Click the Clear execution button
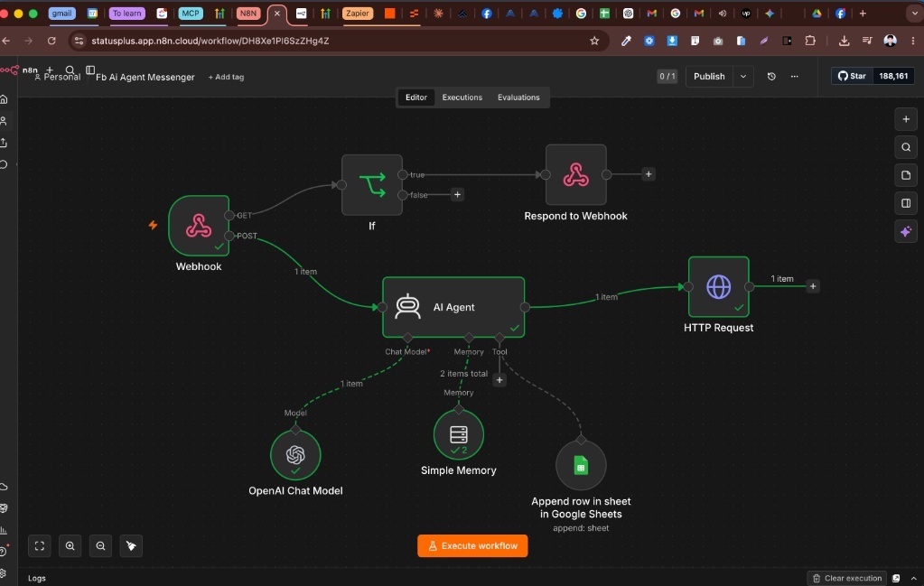Viewport: 924px width, 586px height. (x=847, y=579)
